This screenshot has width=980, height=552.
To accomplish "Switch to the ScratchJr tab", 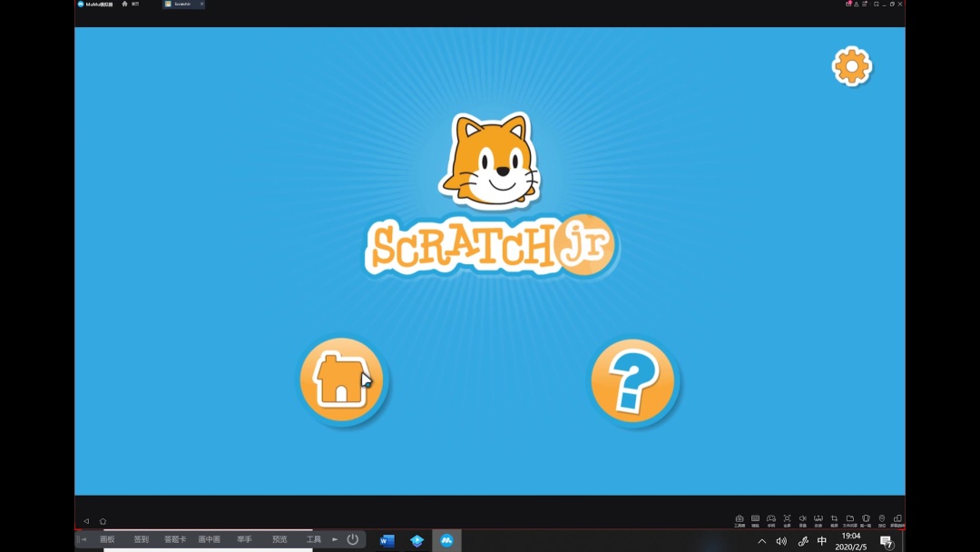I will (181, 4).
